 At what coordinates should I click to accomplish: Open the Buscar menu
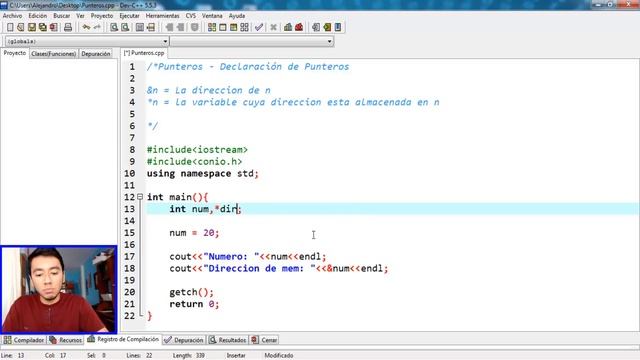[62, 16]
